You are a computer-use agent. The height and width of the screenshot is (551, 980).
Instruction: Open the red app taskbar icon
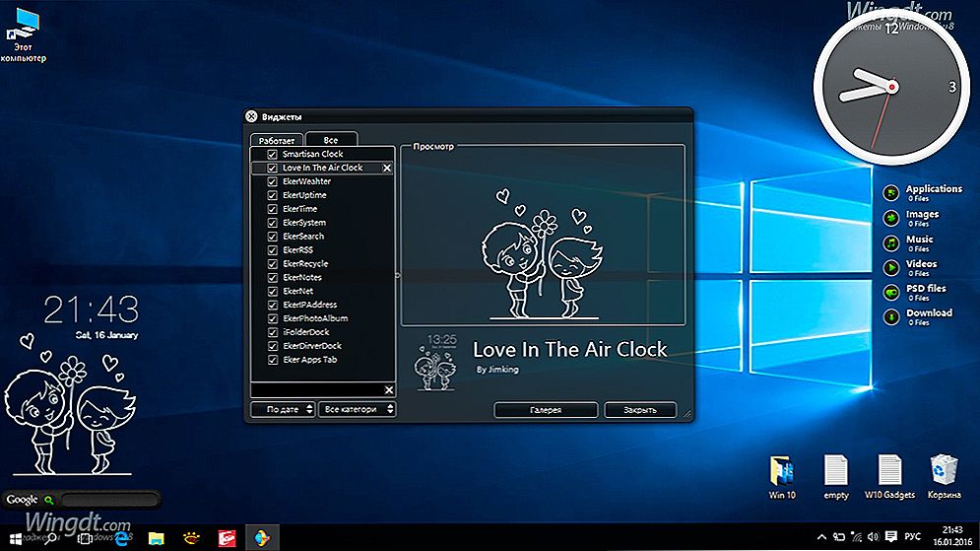pyautogui.click(x=227, y=538)
